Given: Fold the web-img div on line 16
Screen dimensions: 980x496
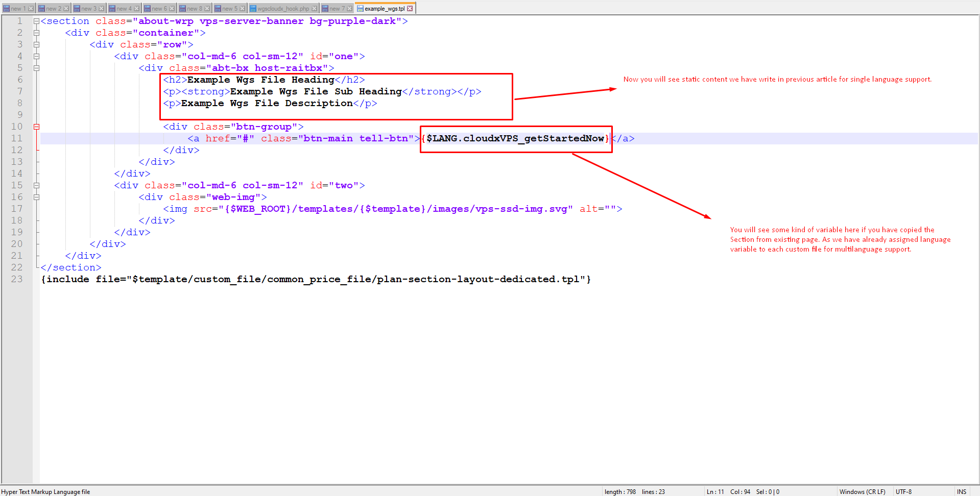Looking at the screenshot, I should pyautogui.click(x=36, y=197).
